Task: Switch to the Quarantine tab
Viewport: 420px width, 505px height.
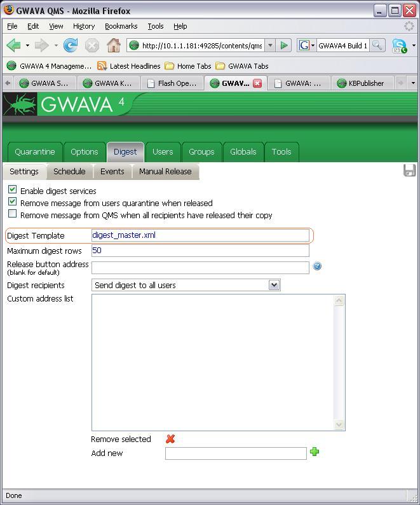Action: pos(35,152)
